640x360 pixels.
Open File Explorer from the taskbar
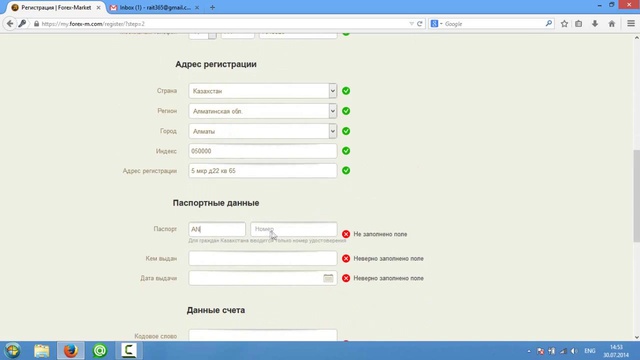[x=42, y=351]
